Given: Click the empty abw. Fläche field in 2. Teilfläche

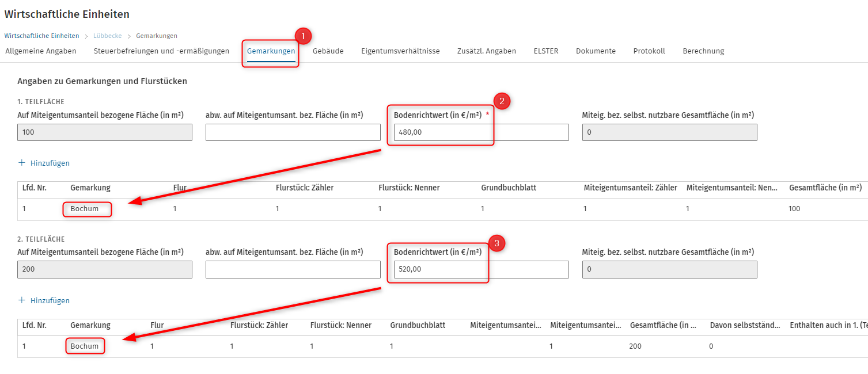Looking at the screenshot, I should [x=293, y=270].
